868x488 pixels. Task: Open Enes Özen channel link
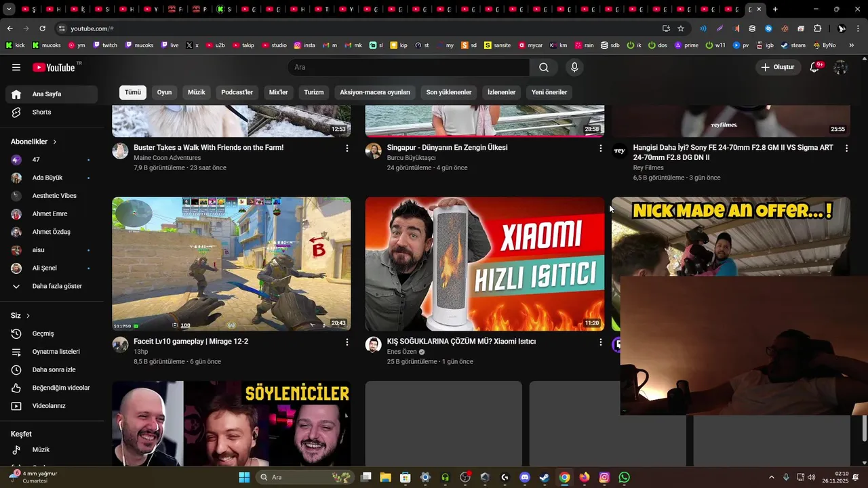(401, 352)
